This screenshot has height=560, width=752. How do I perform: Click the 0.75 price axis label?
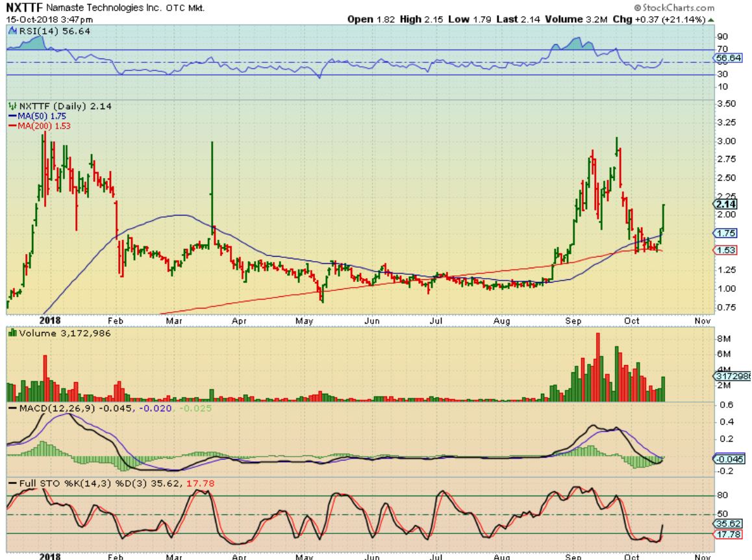tap(726, 307)
